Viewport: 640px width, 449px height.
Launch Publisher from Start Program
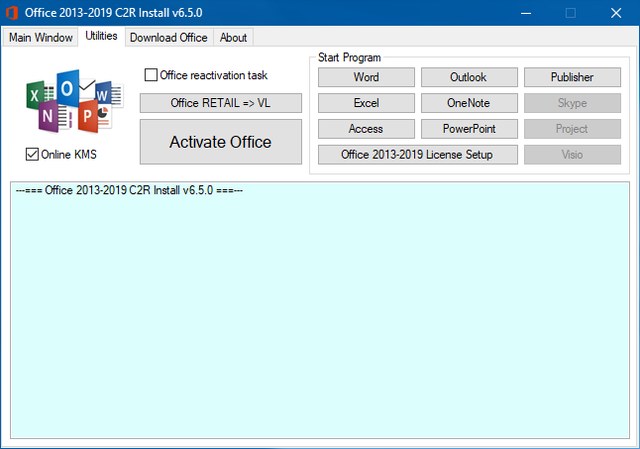[572, 77]
